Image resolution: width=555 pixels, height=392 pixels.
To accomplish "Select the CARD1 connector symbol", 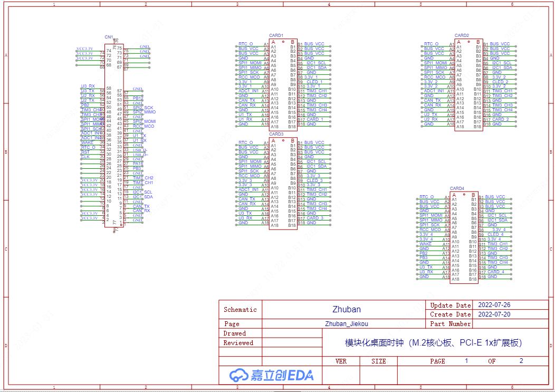I will [x=283, y=84].
